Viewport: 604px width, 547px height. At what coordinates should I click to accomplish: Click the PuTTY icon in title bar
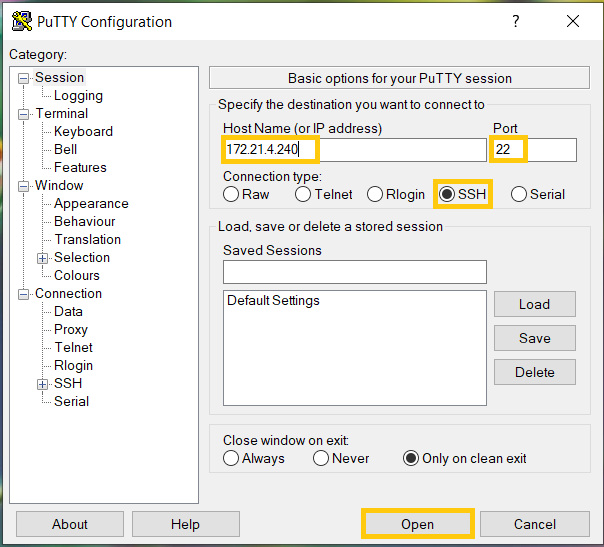(x=19, y=21)
